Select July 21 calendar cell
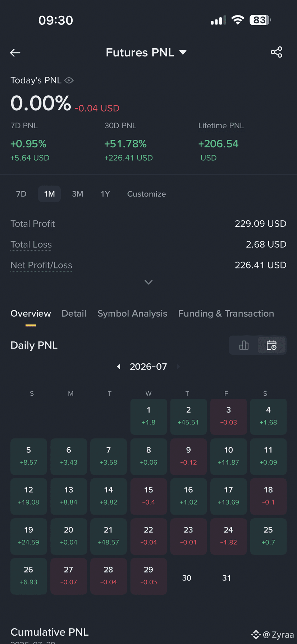297x644 pixels. [x=109, y=536]
